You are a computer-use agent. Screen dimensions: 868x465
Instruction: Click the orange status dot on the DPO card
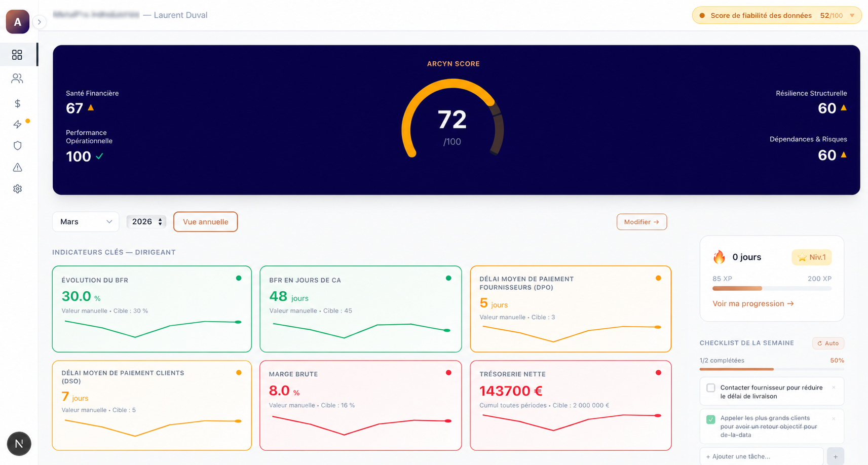tap(658, 278)
